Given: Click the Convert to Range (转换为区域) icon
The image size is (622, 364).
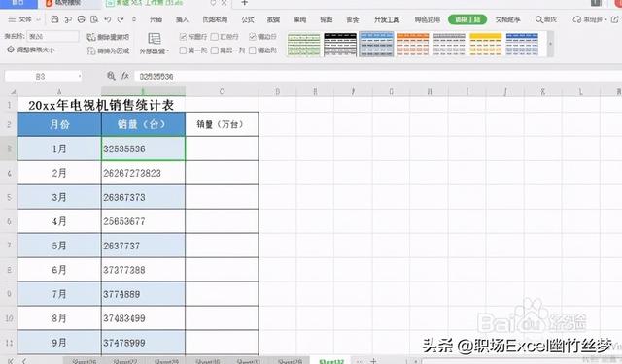Looking at the screenshot, I should tap(91, 50).
